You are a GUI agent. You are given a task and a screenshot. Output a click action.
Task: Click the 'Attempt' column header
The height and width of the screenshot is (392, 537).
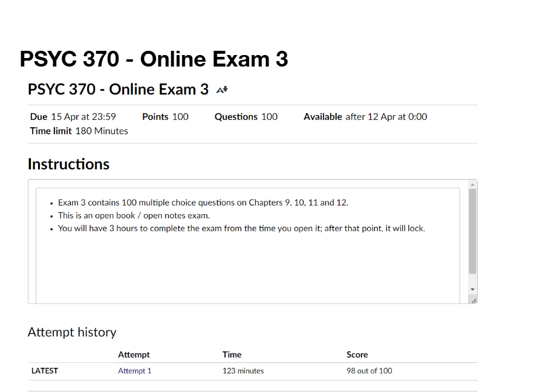[134, 354]
